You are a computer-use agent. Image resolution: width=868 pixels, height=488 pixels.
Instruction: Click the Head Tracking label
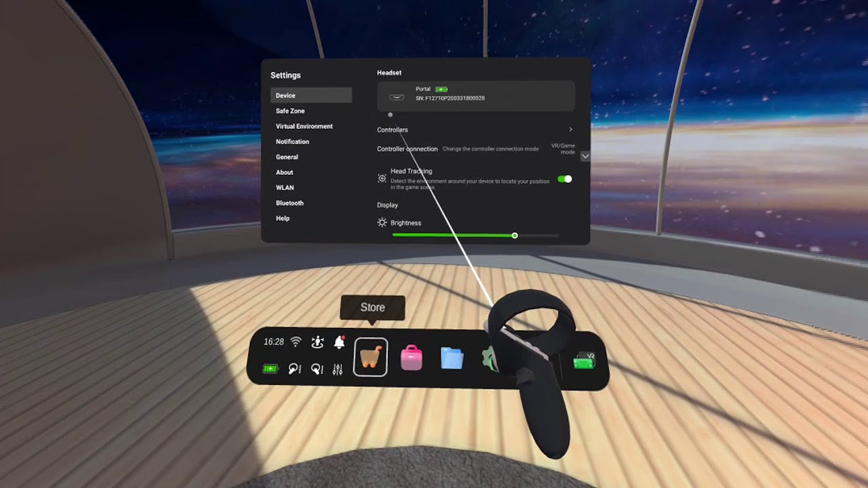pyautogui.click(x=411, y=171)
